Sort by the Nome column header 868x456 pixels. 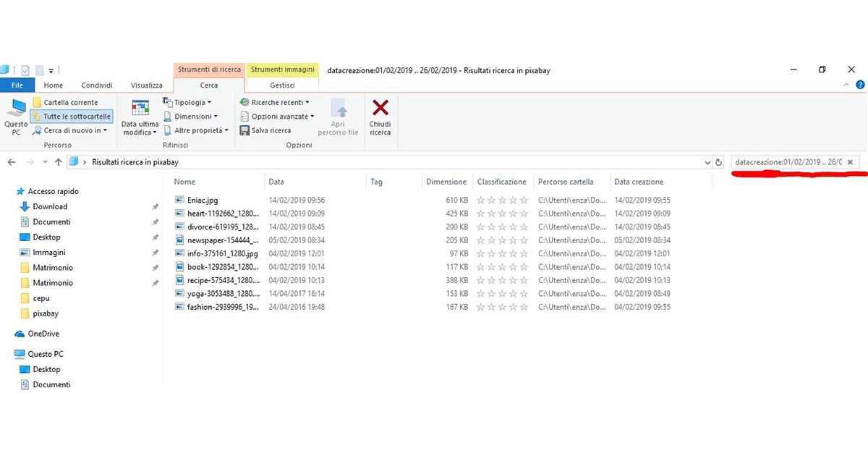tap(184, 182)
